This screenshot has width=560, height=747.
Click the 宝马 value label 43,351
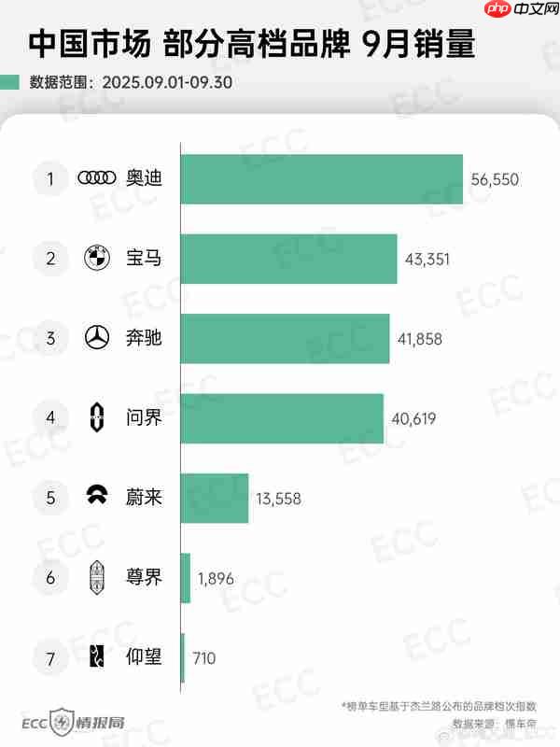tap(427, 259)
